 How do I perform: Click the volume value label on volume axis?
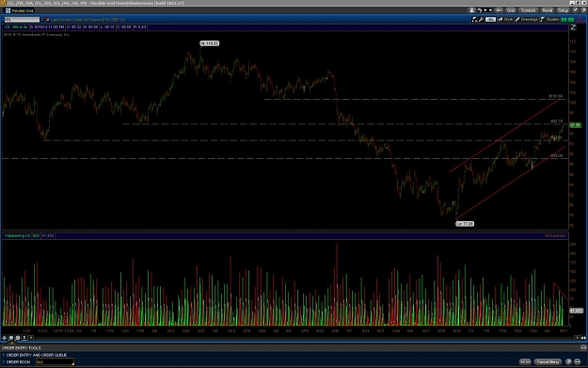pyautogui.click(x=576, y=311)
